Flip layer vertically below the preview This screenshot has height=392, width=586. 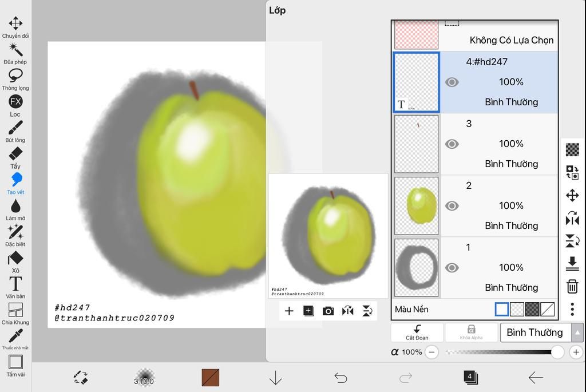(367, 311)
